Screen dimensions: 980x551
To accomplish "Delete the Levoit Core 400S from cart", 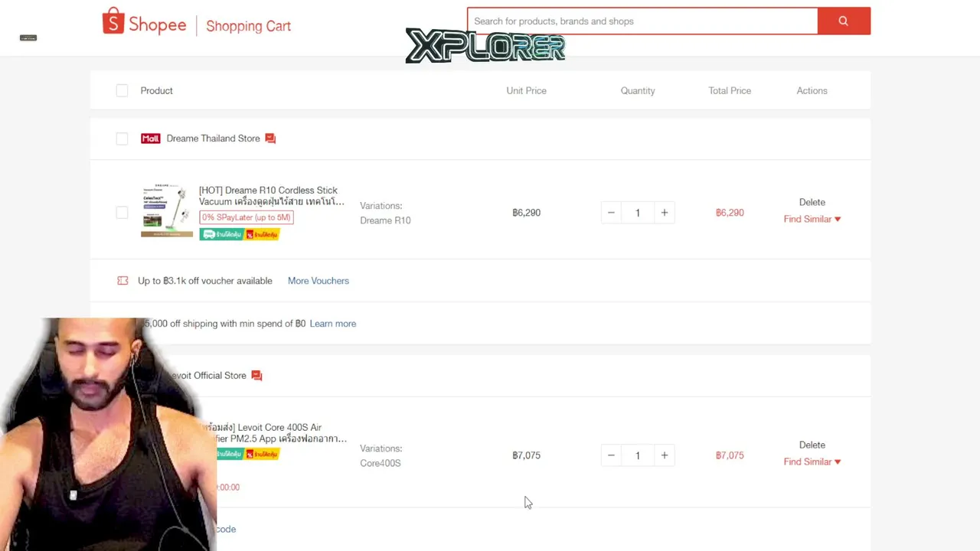I will click(x=812, y=445).
